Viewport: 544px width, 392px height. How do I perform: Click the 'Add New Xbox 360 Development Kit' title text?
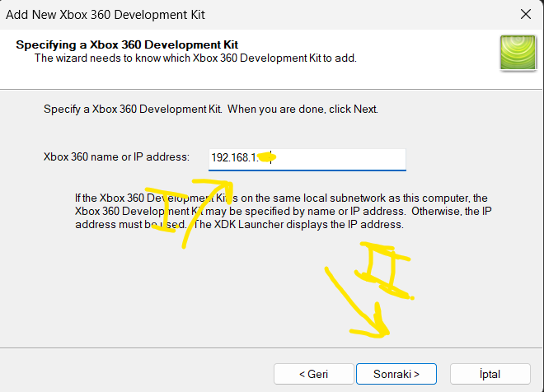[x=106, y=15]
